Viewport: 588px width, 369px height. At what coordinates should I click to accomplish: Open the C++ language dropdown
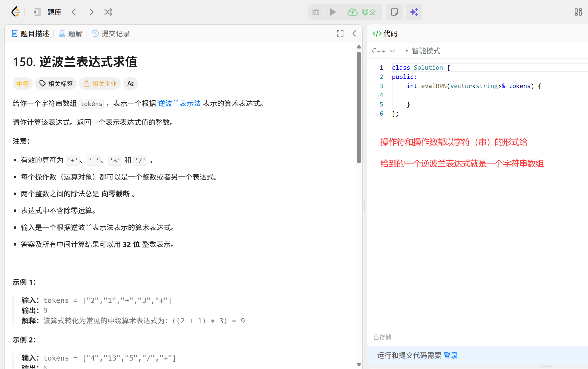point(383,51)
